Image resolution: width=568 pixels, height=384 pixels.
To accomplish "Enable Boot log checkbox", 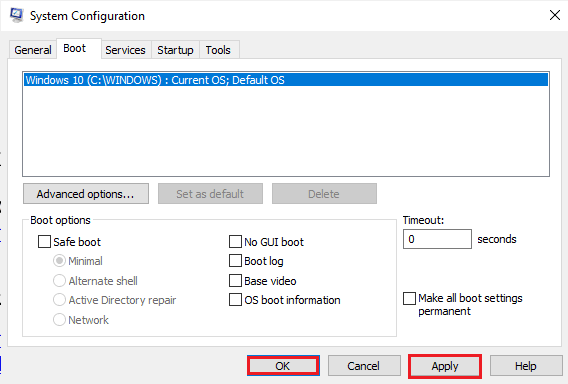I will pos(235,261).
